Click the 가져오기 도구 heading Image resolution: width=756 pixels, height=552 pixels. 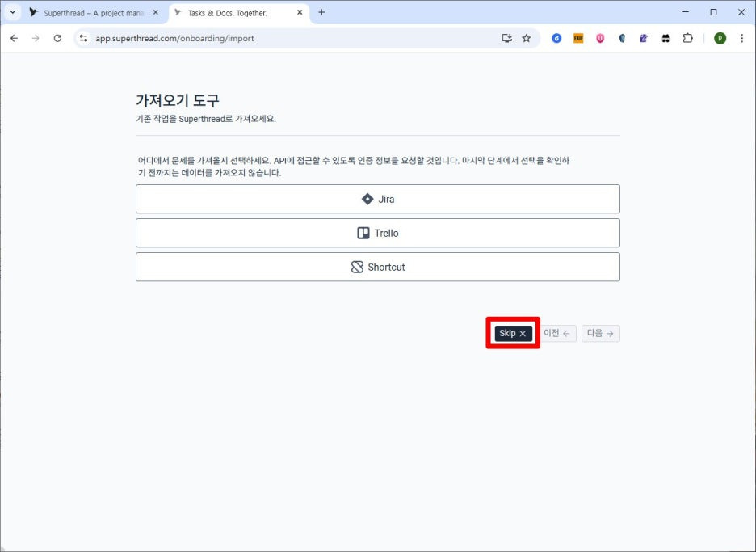pyautogui.click(x=178, y=100)
